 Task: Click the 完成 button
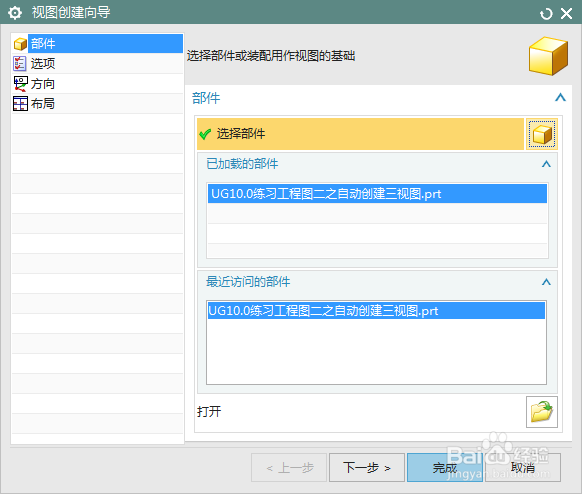pos(445,467)
